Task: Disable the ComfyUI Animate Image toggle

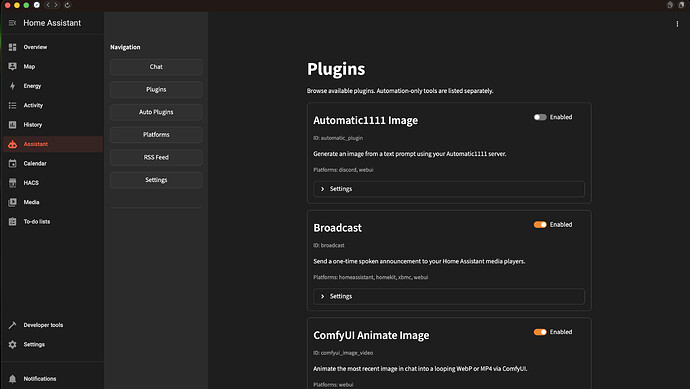Action: click(540, 332)
